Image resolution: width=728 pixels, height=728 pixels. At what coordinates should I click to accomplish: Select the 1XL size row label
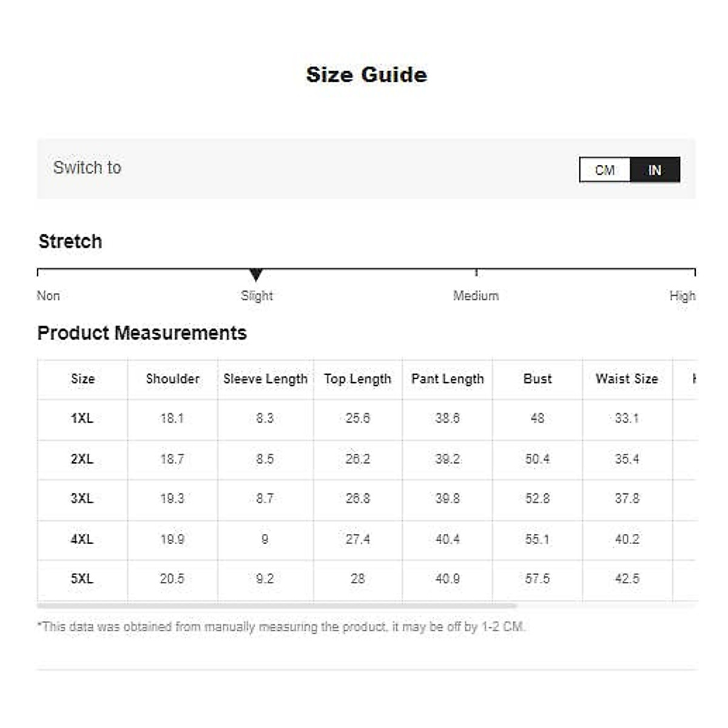pos(82,419)
